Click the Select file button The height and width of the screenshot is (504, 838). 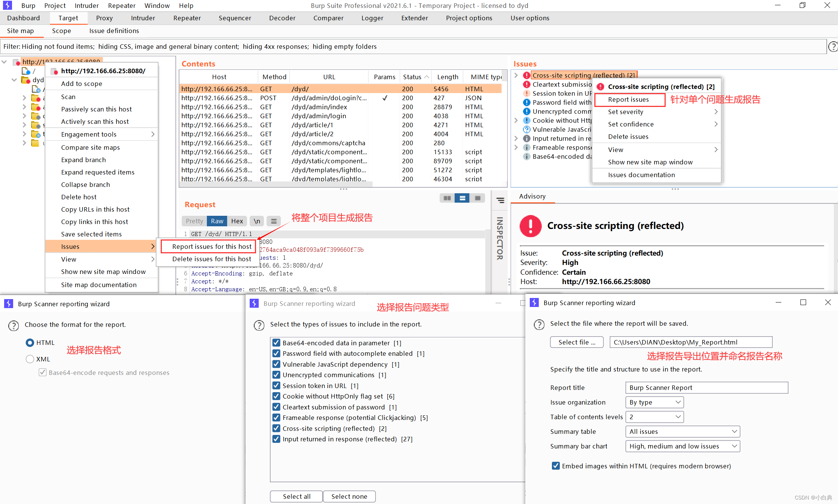click(x=576, y=342)
